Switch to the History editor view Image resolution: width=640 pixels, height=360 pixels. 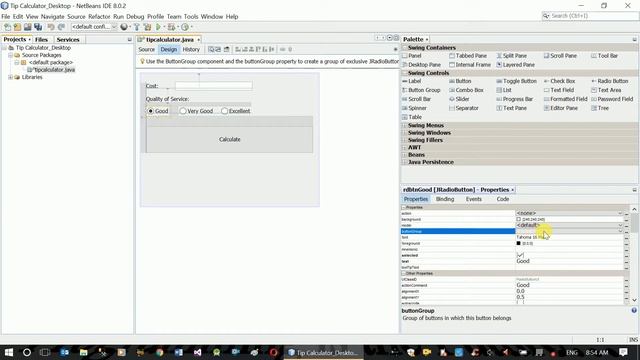(x=191, y=49)
